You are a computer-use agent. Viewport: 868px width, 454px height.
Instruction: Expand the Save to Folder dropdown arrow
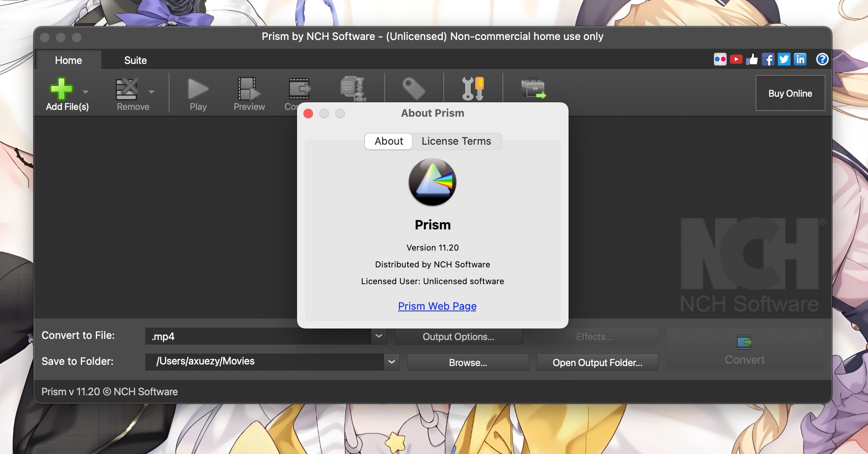point(392,362)
